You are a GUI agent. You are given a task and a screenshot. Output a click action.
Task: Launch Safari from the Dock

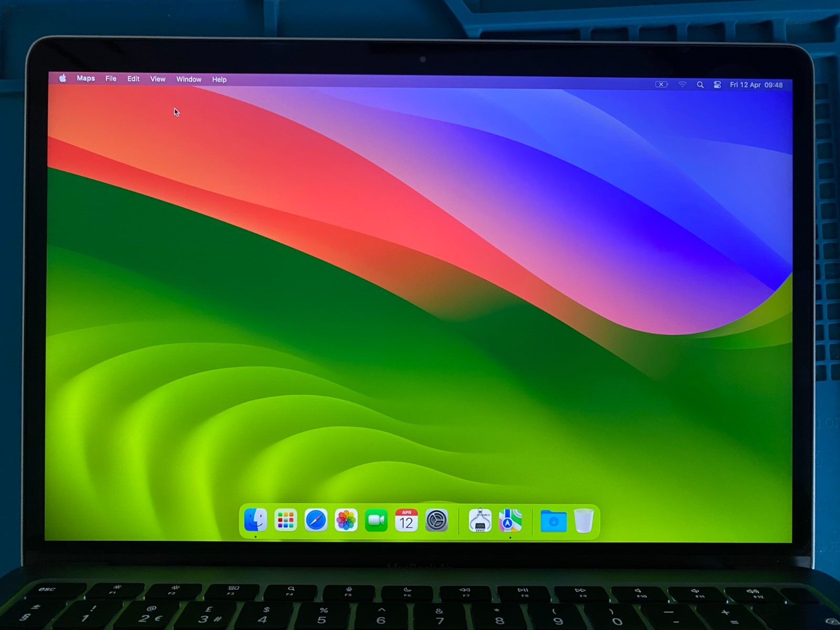(x=316, y=520)
